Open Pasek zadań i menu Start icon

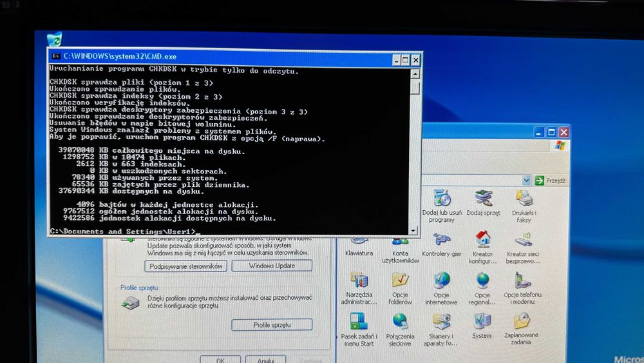[359, 329]
